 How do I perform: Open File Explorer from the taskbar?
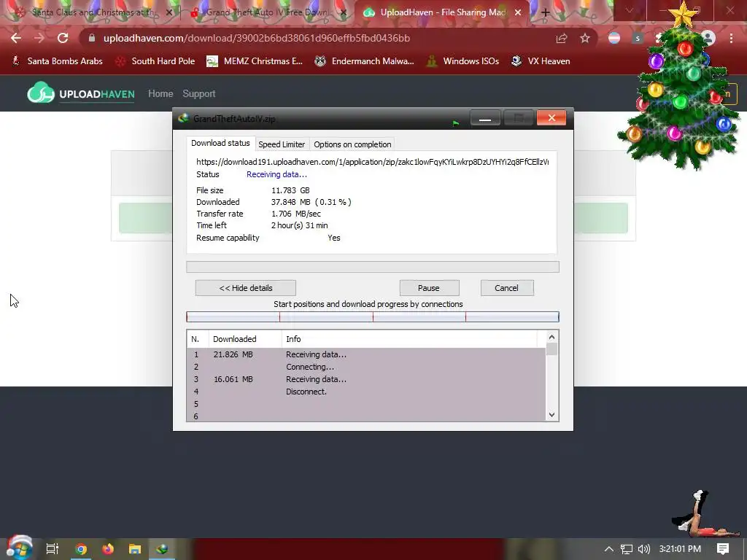[135, 549]
